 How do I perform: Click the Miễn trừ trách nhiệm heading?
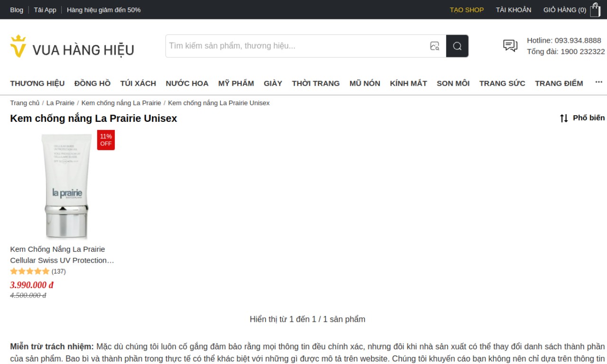[52, 346]
